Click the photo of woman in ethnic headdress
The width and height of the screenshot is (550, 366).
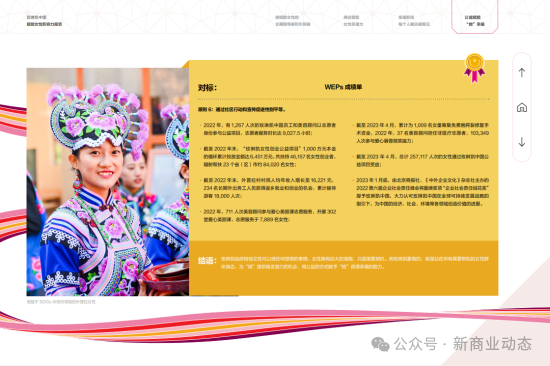coord(108,182)
